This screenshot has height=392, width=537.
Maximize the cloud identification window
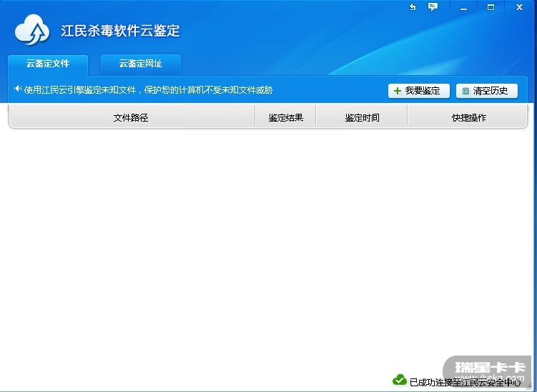tap(491, 7)
